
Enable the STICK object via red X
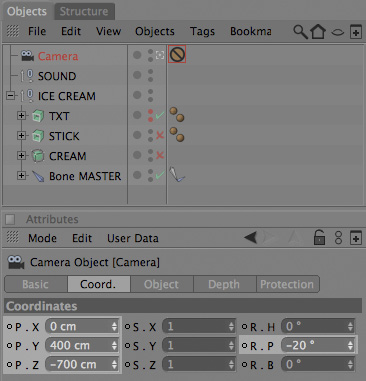pos(160,135)
